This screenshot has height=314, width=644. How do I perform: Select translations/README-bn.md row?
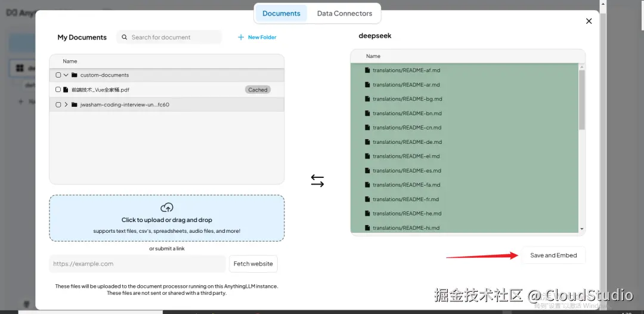click(465, 113)
